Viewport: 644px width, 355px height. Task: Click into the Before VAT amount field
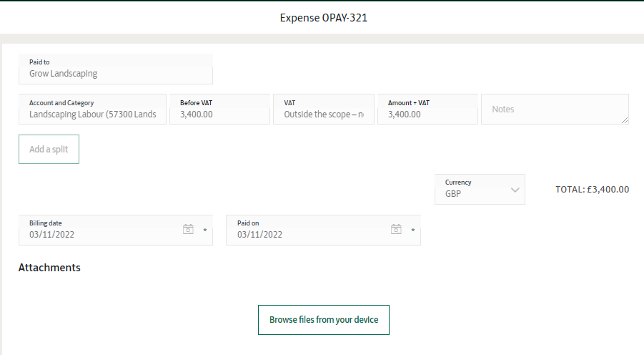click(219, 114)
